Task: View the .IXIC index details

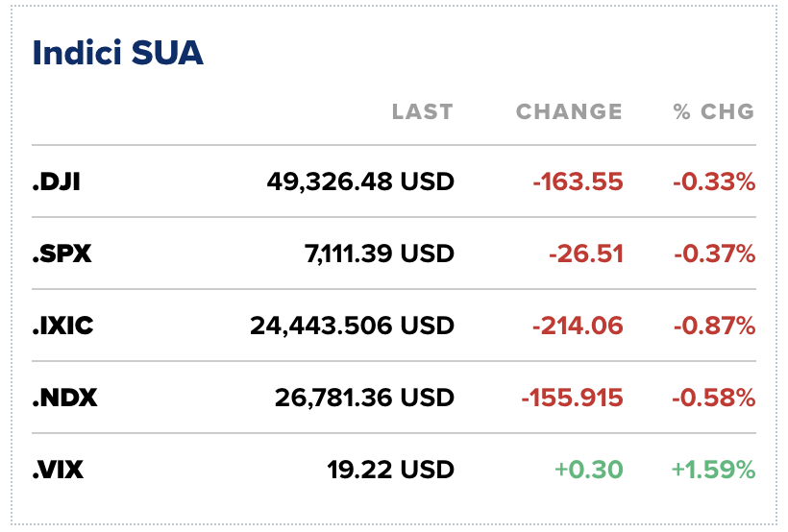Action: [62, 326]
